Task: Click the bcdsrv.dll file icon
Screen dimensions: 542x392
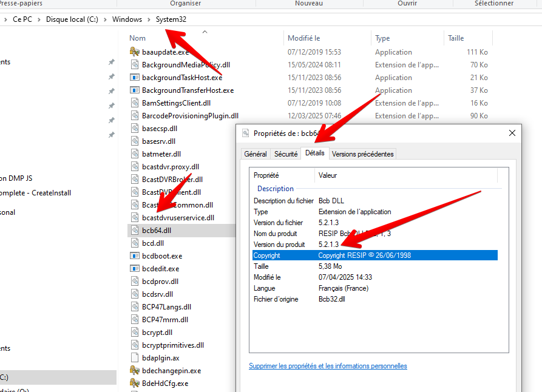Action: click(135, 294)
